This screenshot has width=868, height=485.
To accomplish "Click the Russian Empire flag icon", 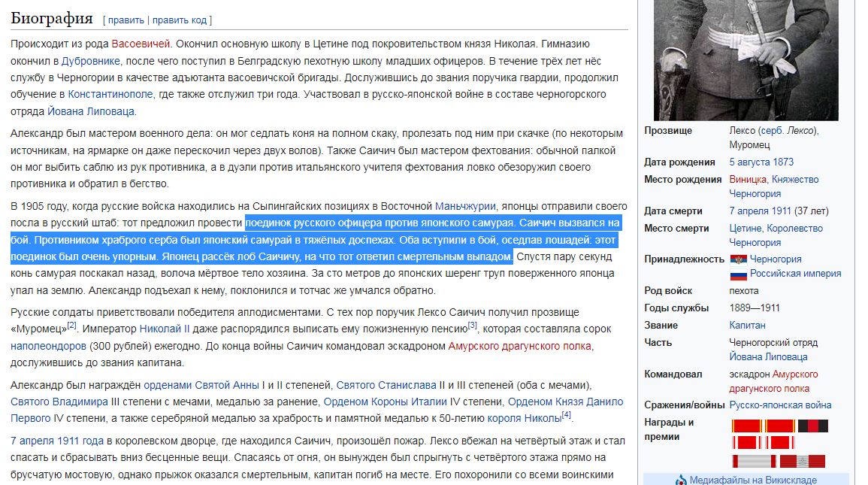I will point(739,274).
